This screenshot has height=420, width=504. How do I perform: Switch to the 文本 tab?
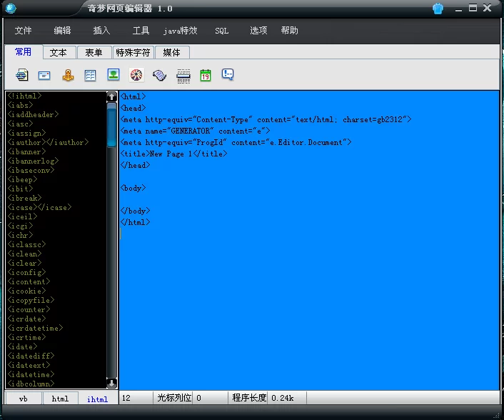pyautogui.click(x=59, y=52)
